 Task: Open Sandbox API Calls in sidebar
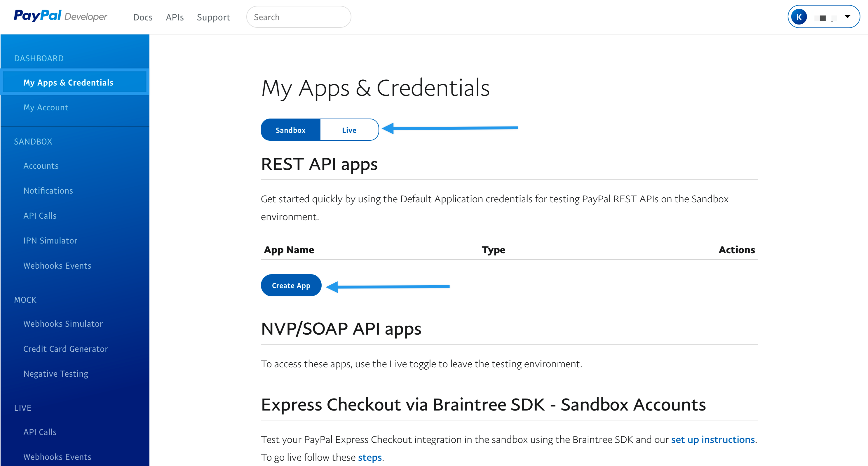pos(40,215)
